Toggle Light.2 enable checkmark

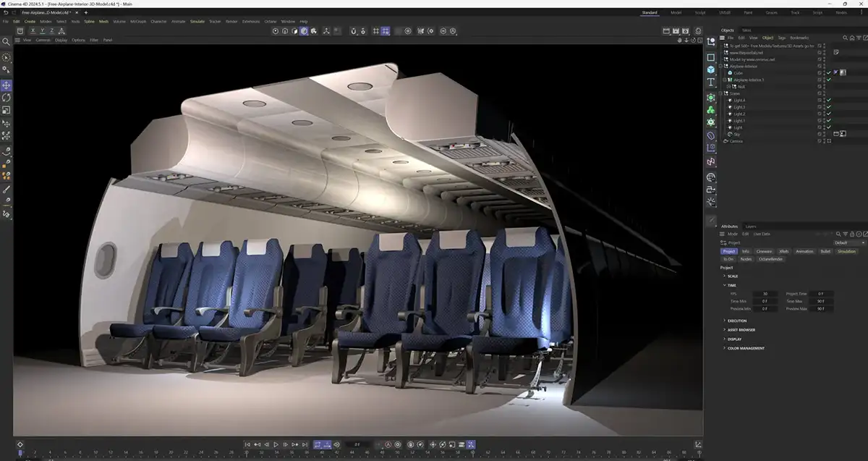[x=829, y=114]
